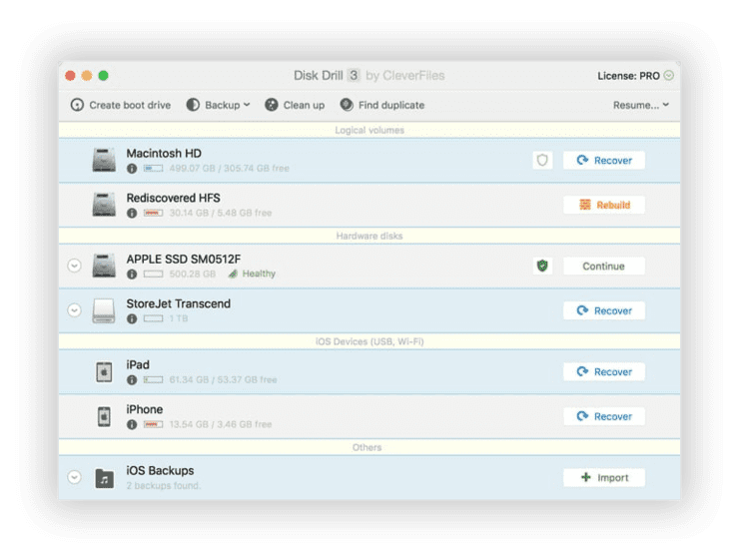Click Continue for APPLE SSD SM0512F

[x=604, y=267]
